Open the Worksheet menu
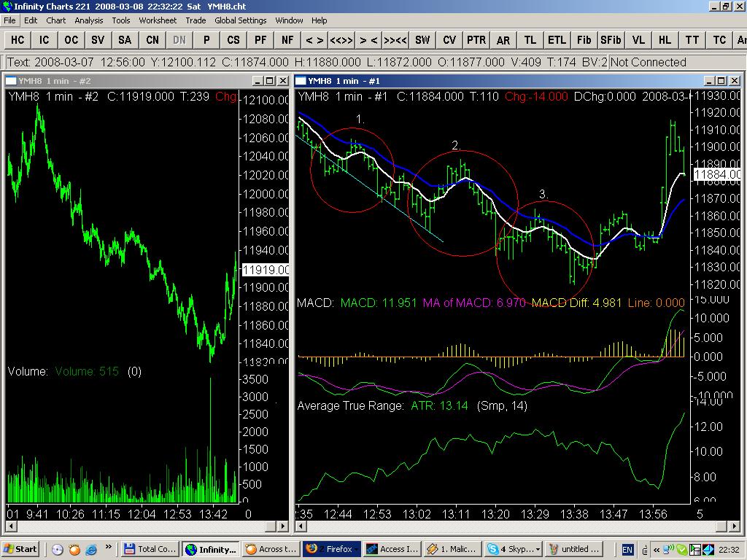Screen dimensions: 747x560 158,20
